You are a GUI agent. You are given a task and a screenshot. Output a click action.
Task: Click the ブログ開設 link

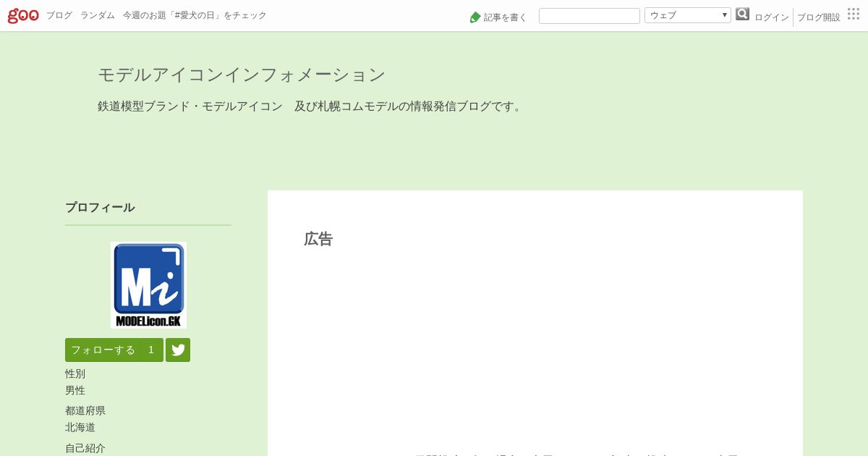[819, 17]
